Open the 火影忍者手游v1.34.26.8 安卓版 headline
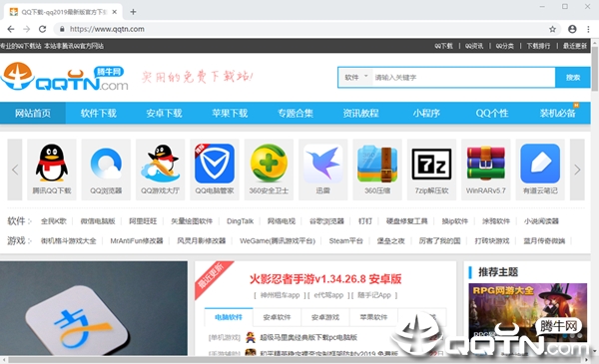 (325, 279)
